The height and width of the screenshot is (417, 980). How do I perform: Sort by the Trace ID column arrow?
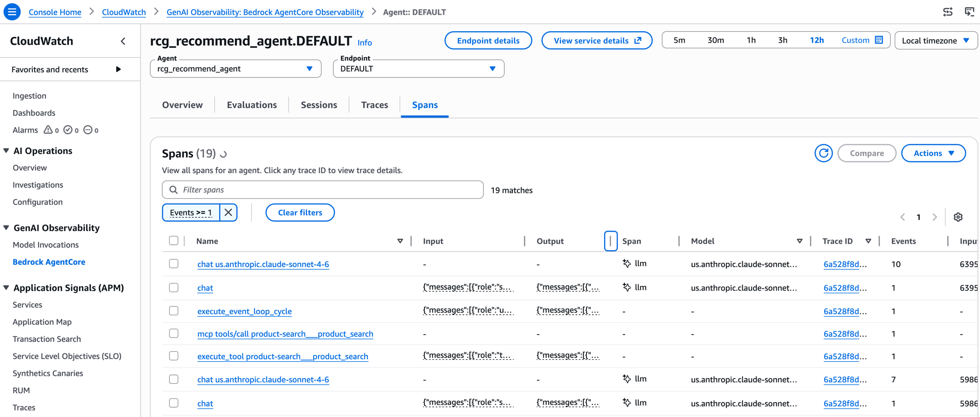[868, 241]
